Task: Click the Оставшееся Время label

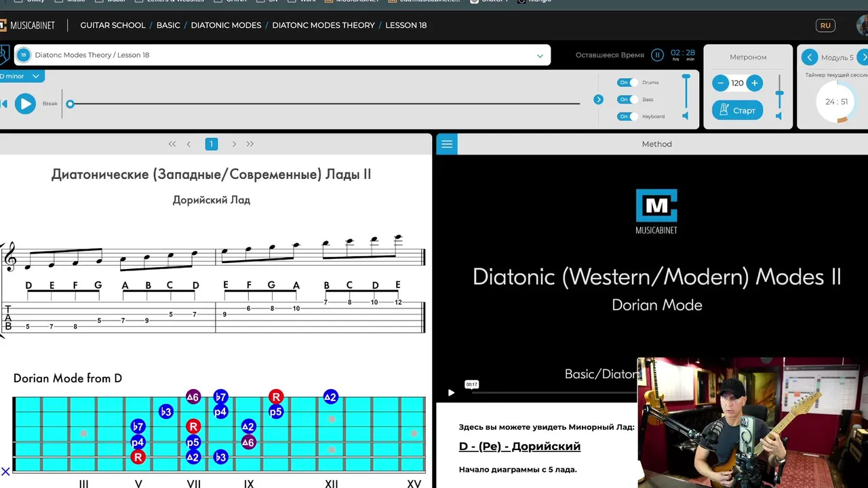Action: pyautogui.click(x=610, y=55)
